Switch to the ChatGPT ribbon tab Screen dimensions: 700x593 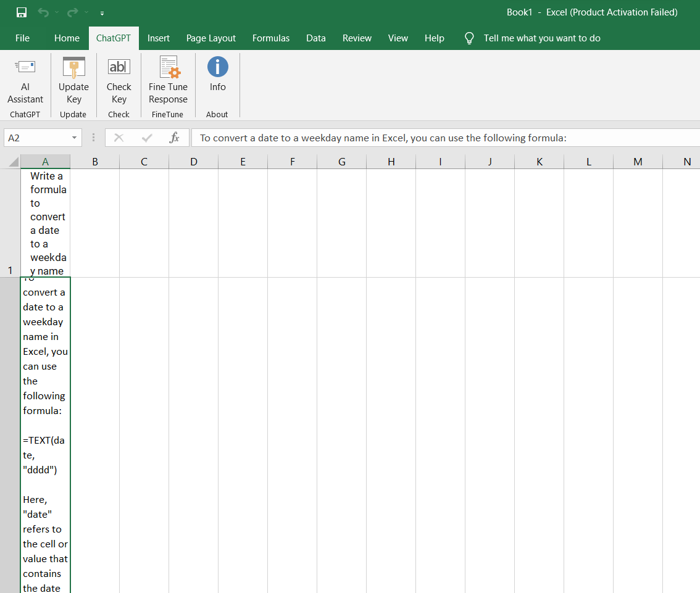click(x=114, y=38)
